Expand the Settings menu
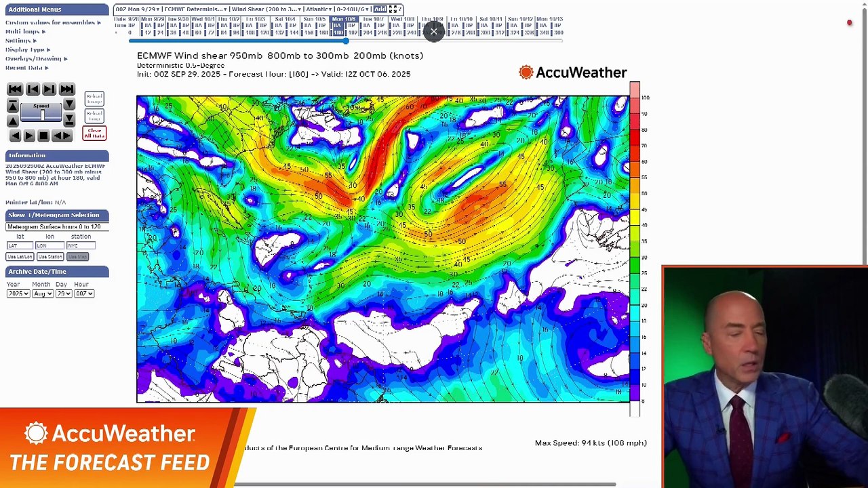868x488 pixels. point(21,41)
